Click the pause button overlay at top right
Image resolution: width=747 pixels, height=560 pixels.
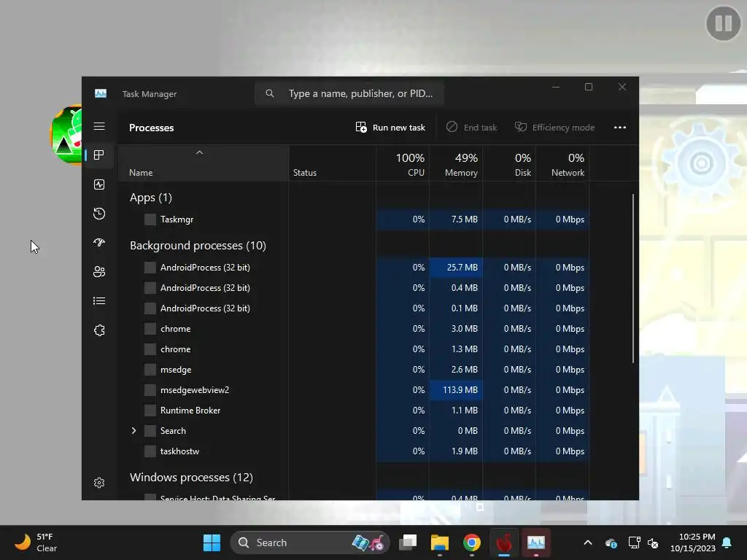[x=723, y=23]
